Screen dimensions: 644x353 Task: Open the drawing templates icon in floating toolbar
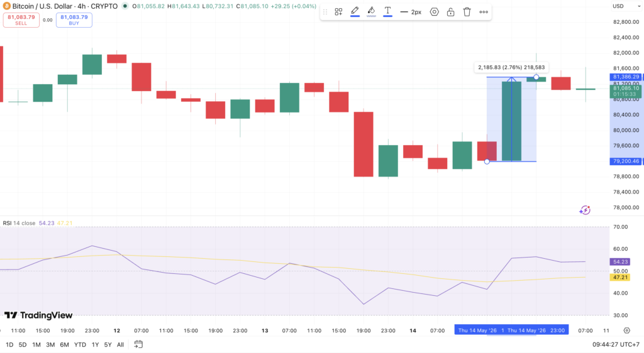pyautogui.click(x=338, y=12)
